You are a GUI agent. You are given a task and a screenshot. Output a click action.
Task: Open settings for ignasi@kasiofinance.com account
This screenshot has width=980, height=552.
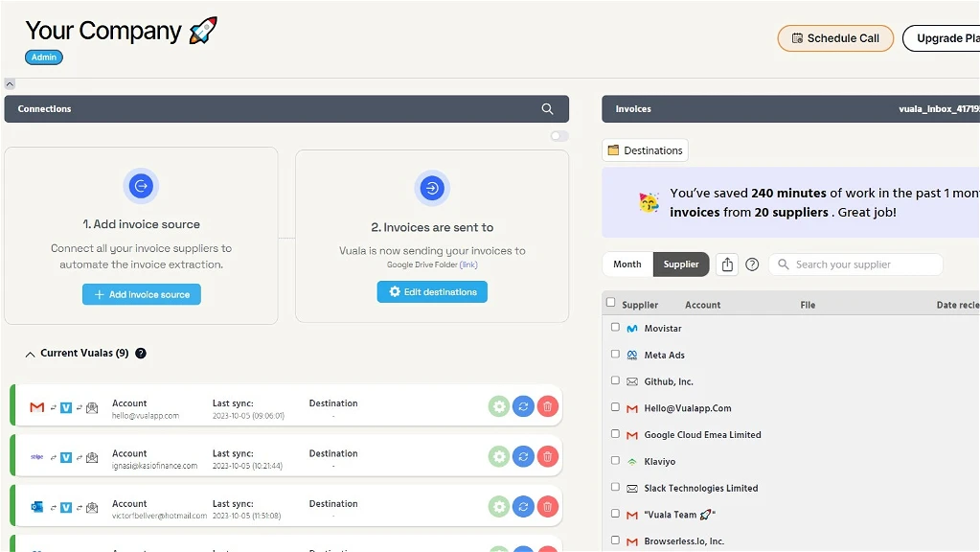tap(499, 456)
